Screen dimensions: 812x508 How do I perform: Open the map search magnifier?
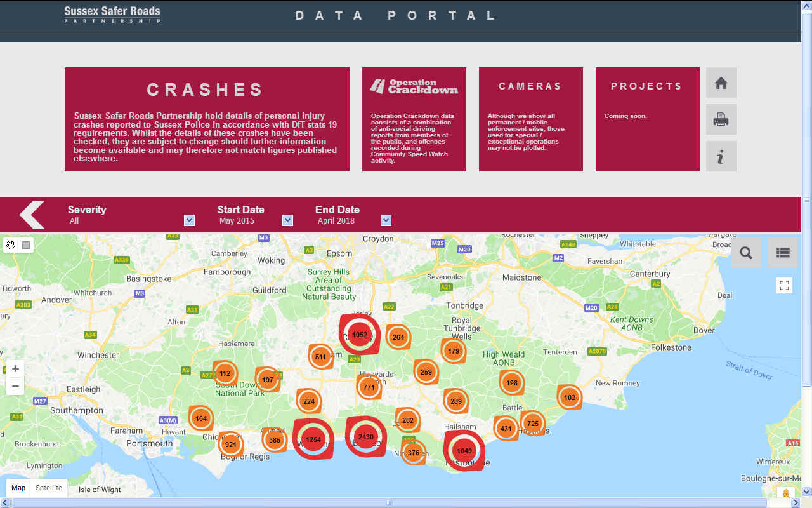(746, 253)
